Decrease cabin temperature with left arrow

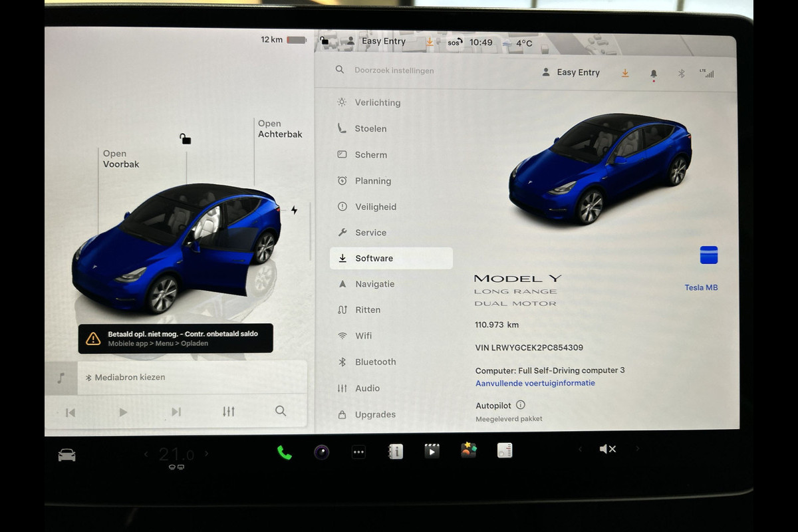[x=146, y=454]
